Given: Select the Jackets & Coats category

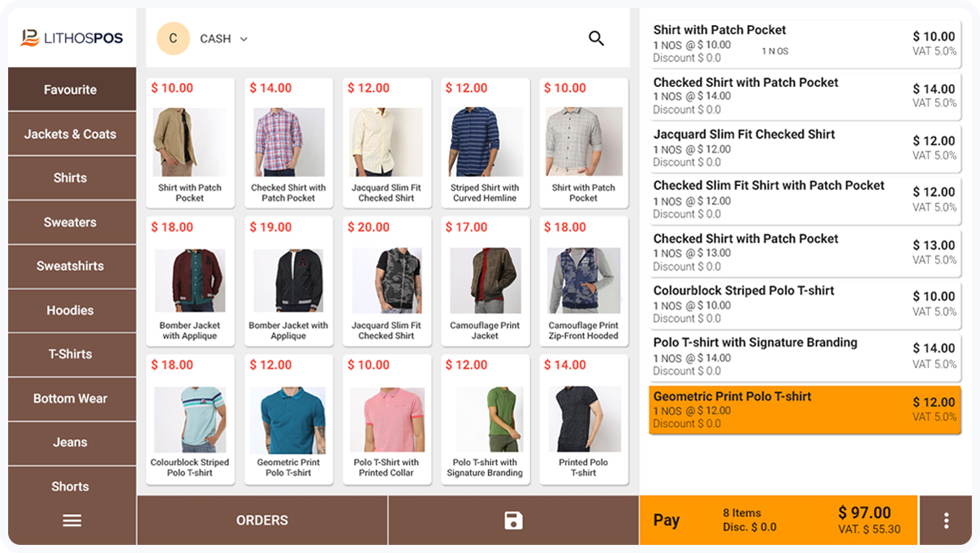Looking at the screenshot, I should (x=71, y=134).
